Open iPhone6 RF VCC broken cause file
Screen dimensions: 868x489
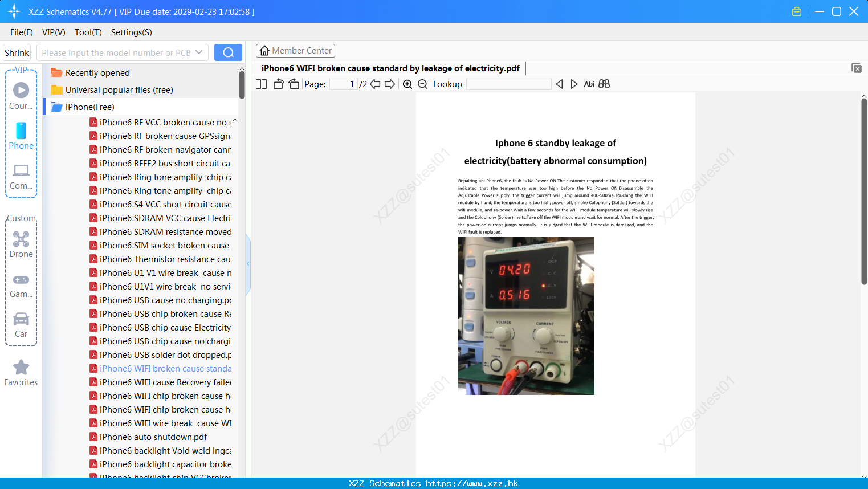click(161, 123)
